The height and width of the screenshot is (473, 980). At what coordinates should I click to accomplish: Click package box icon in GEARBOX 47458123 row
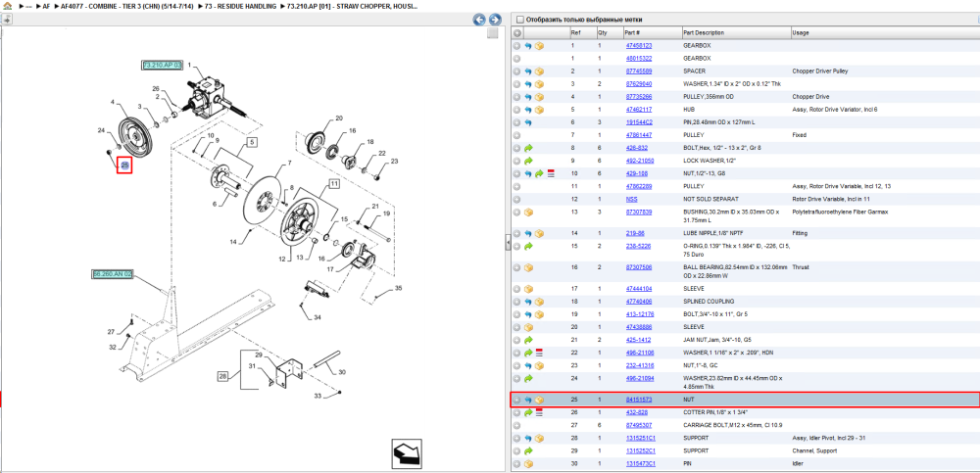539,46
